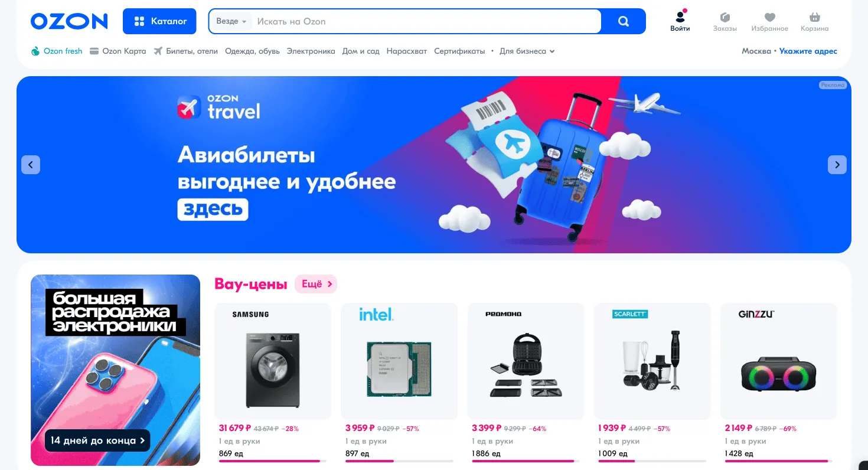Click the magnifier search button
The height and width of the screenshot is (470, 868).
(624, 21)
